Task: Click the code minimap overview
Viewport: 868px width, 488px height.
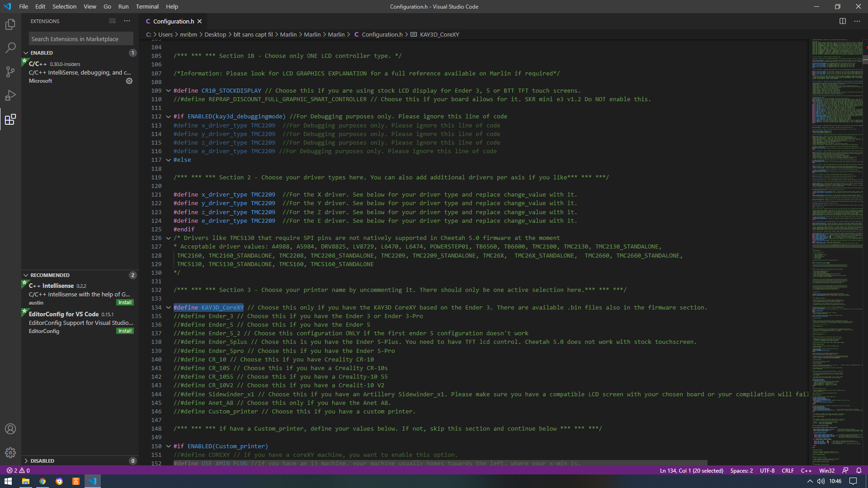Action: point(836,252)
